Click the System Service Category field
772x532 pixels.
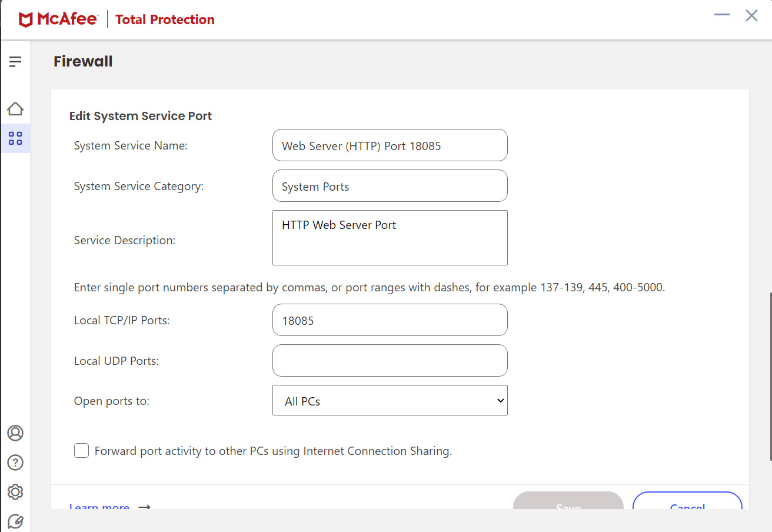click(x=390, y=186)
